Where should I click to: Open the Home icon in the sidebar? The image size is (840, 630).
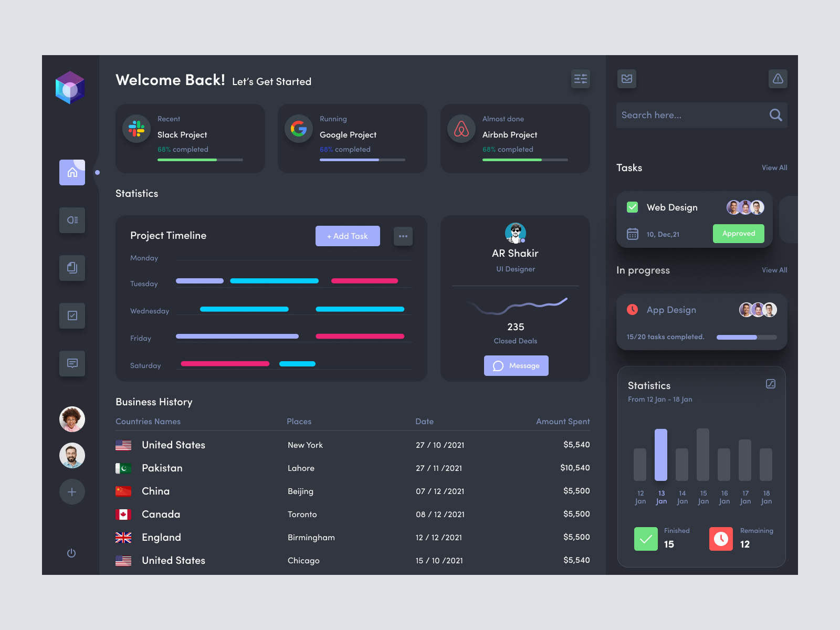(72, 172)
